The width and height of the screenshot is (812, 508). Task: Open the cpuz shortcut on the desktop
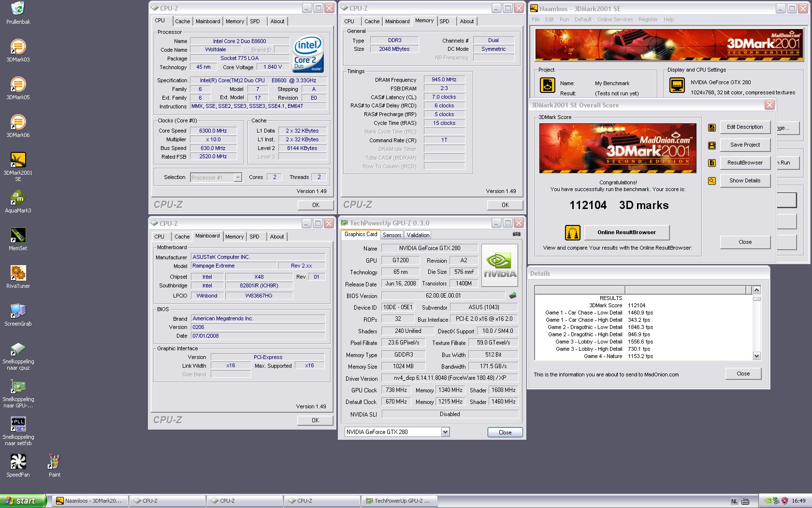point(18,348)
